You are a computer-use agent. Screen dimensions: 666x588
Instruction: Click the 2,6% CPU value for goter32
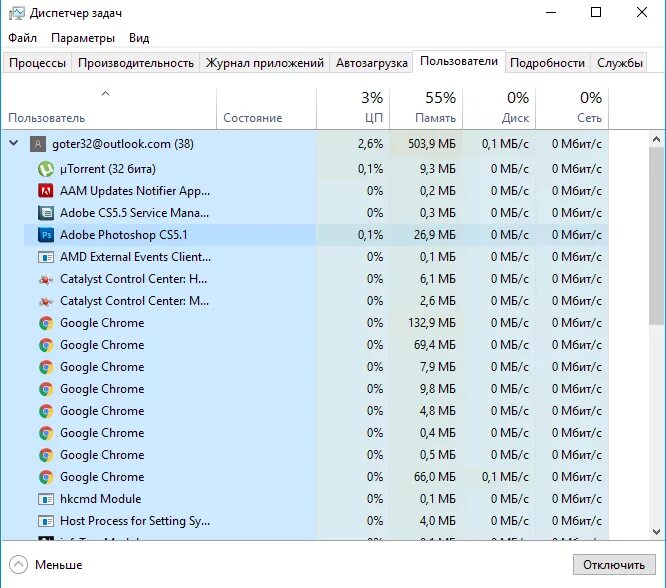(x=370, y=144)
